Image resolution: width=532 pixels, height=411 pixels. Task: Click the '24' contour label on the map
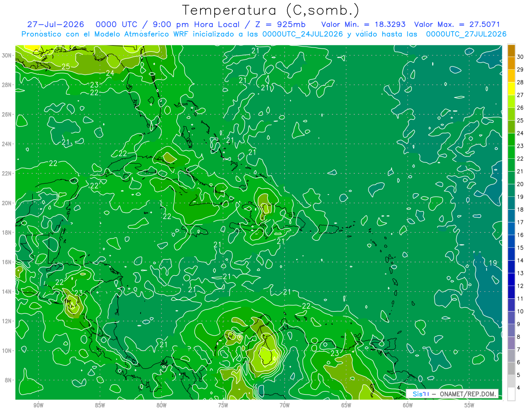(110, 73)
